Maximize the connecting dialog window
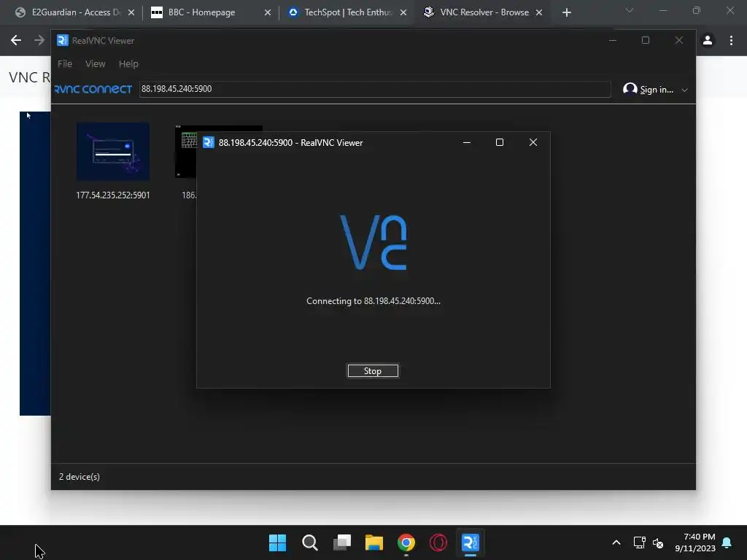Viewport: 747px width, 560px height. point(500,142)
